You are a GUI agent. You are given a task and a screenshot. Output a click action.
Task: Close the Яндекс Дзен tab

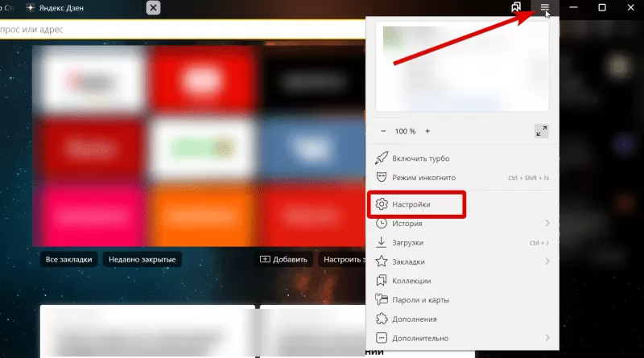click(153, 8)
